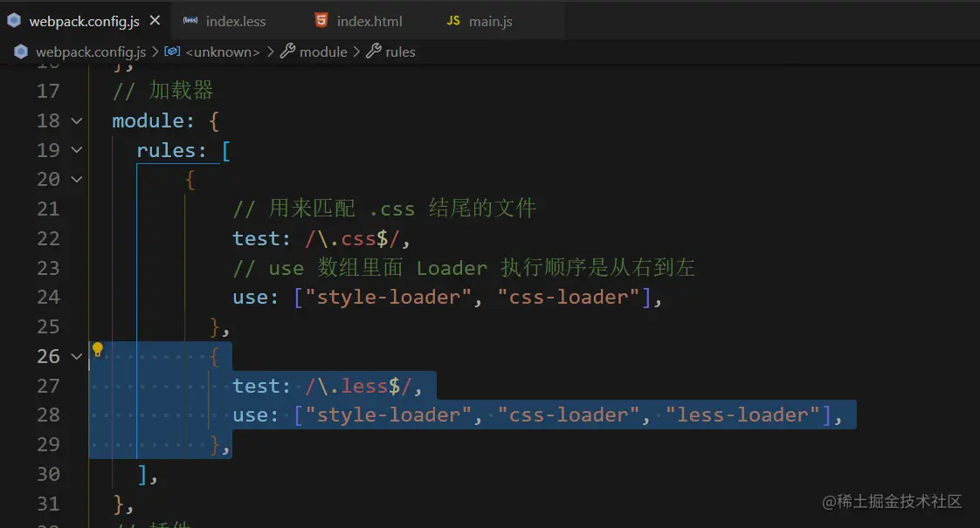
Task: Click "css-loader" string on line 24
Action: click(x=569, y=297)
